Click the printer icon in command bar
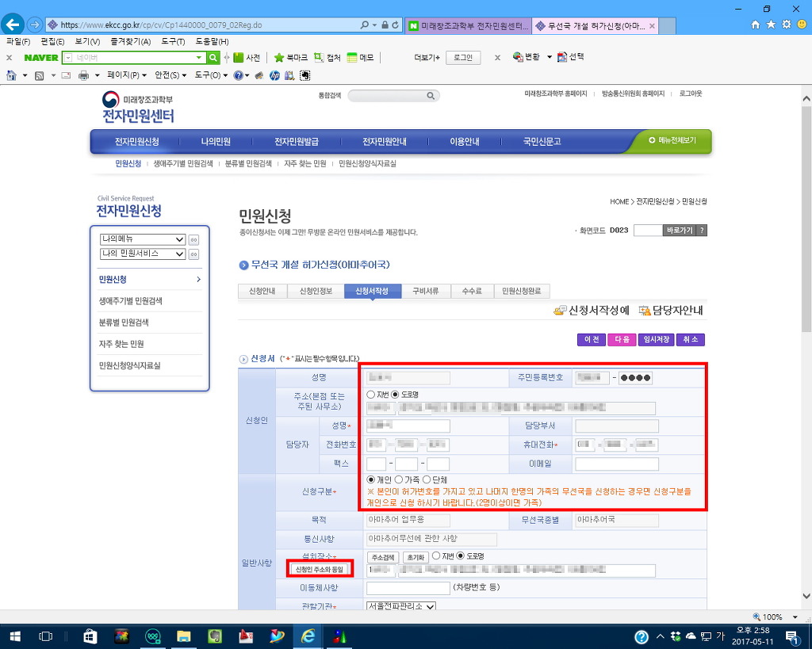 82,75
